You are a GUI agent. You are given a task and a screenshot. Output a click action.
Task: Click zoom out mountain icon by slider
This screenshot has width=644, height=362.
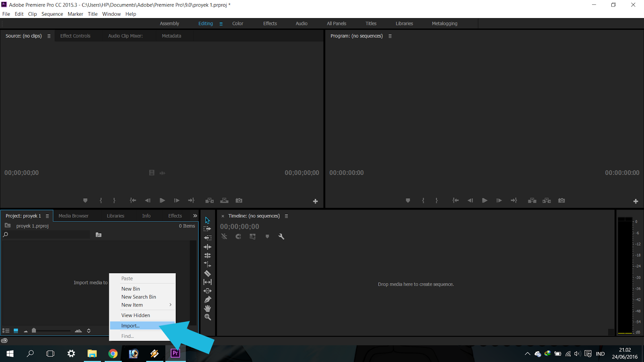26,331
